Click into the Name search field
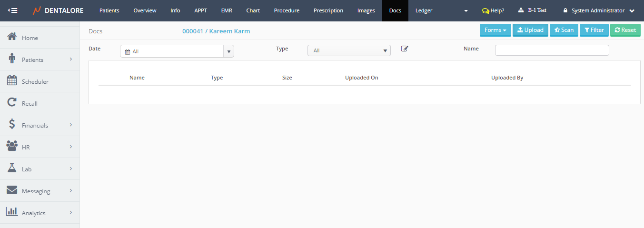The image size is (644, 228). pyautogui.click(x=552, y=50)
